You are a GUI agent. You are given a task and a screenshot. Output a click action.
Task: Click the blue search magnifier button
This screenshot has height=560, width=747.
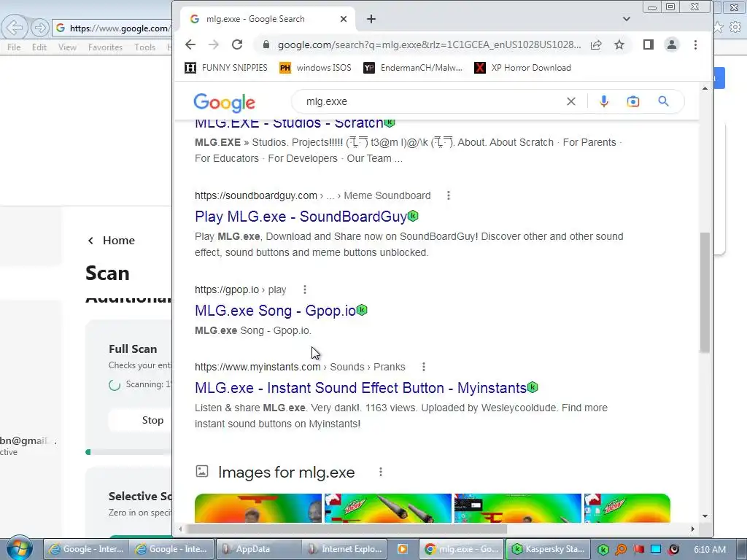(x=663, y=101)
